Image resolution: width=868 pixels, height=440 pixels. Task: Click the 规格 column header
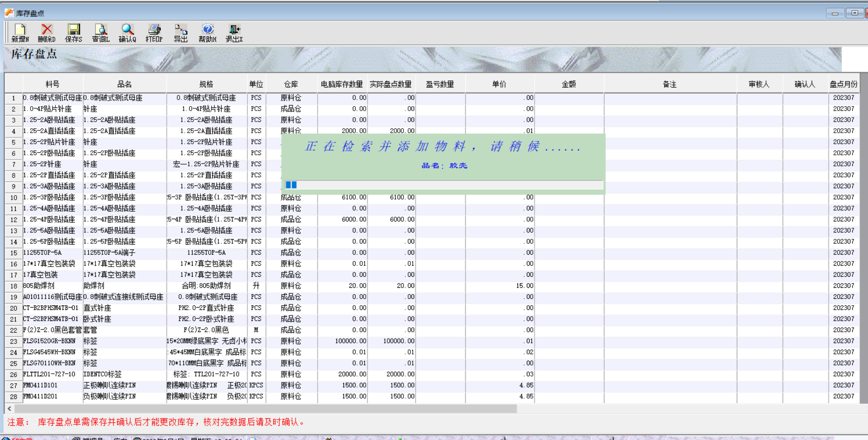click(206, 84)
